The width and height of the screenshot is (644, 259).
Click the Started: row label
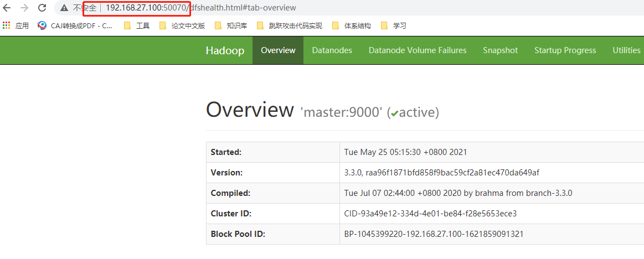coord(226,152)
